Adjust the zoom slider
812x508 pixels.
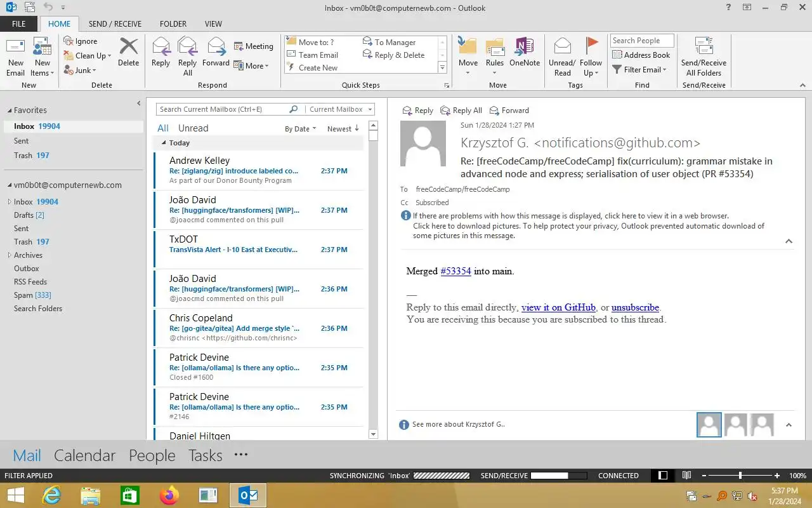point(740,476)
